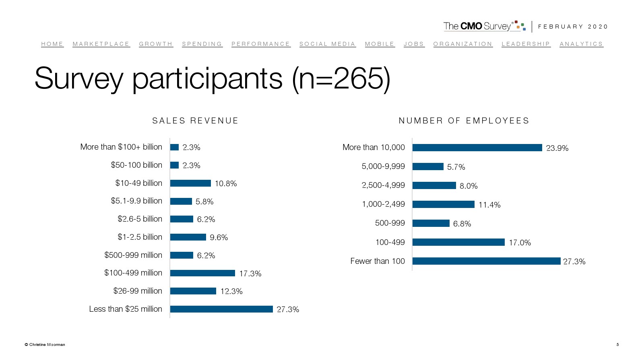Click the Christine Moorman copyright text
This screenshot has width=644, height=362.
(45, 345)
